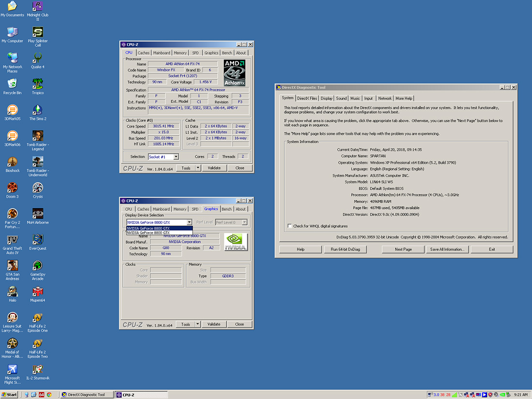Open the Tools arrow in upper CPU-Z
Viewport: 532px width, 399px height.
click(198, 168)
